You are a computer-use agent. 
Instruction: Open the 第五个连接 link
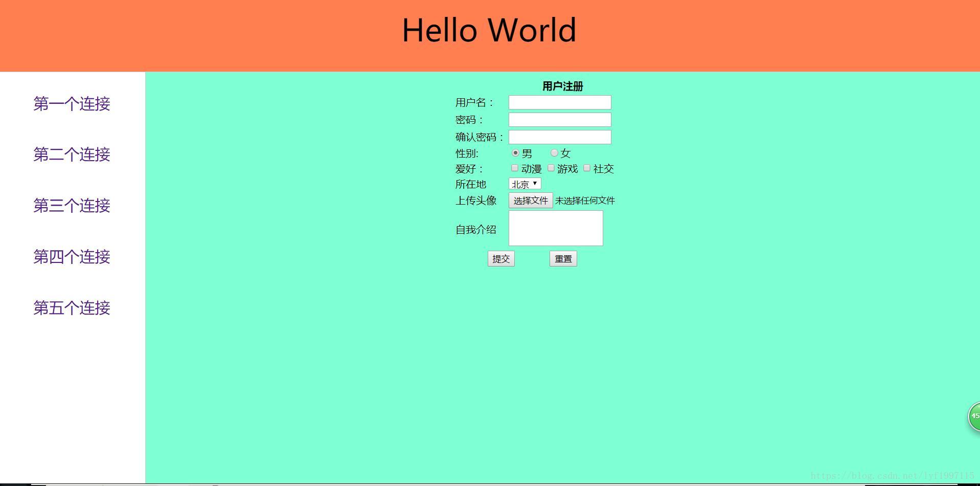(72, 308)
